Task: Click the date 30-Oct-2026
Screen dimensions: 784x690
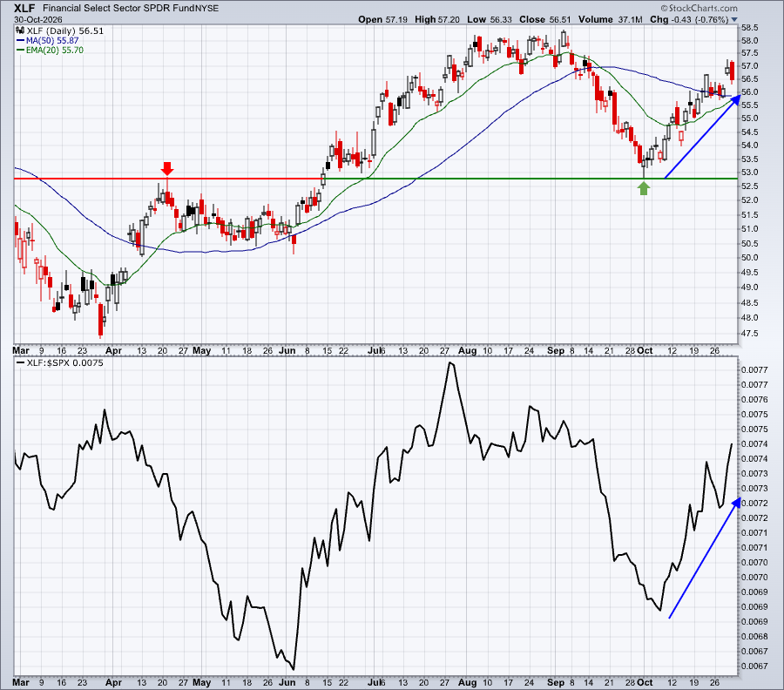Action: pyautogui.click(x=38, y=19)
